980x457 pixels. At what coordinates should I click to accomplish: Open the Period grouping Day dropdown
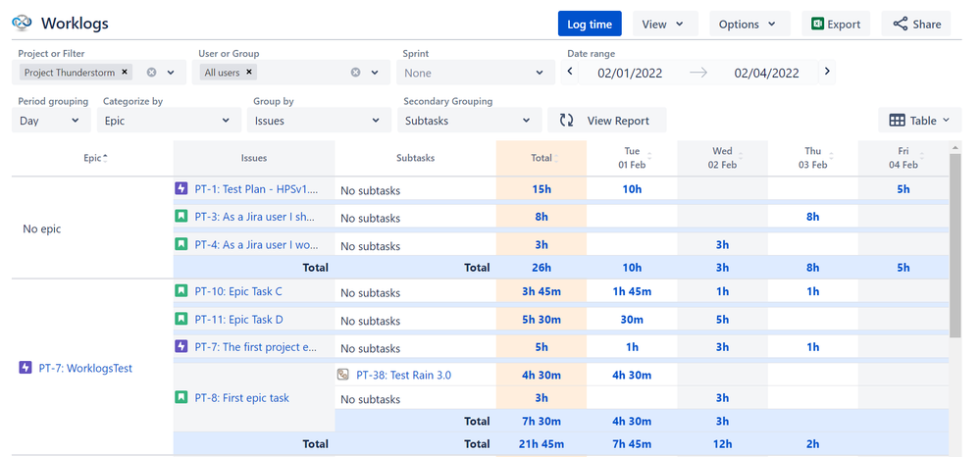click(x=51, y=121)
